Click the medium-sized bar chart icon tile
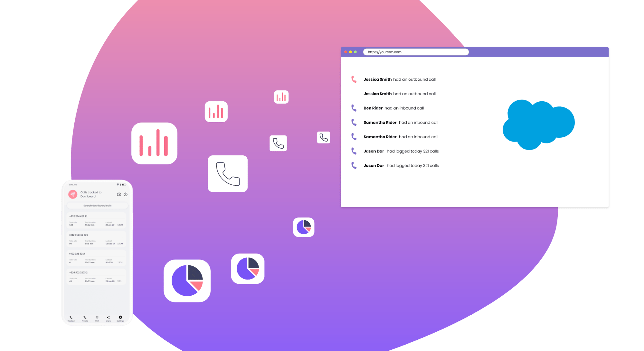 216,112
